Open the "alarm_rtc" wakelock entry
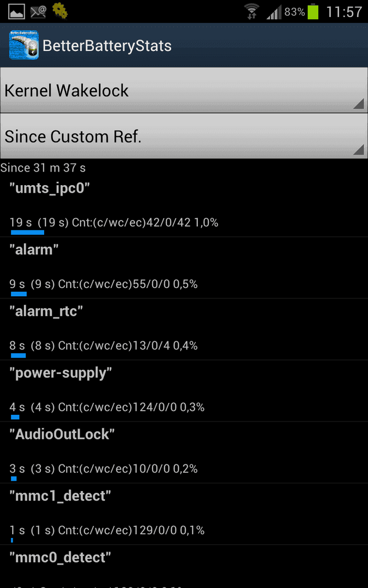 tap(184, 329)
